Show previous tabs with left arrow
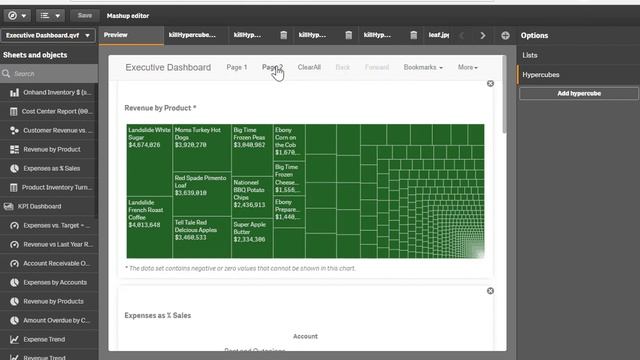This screenshot has height=360, width=640. (x=462, y=36)
